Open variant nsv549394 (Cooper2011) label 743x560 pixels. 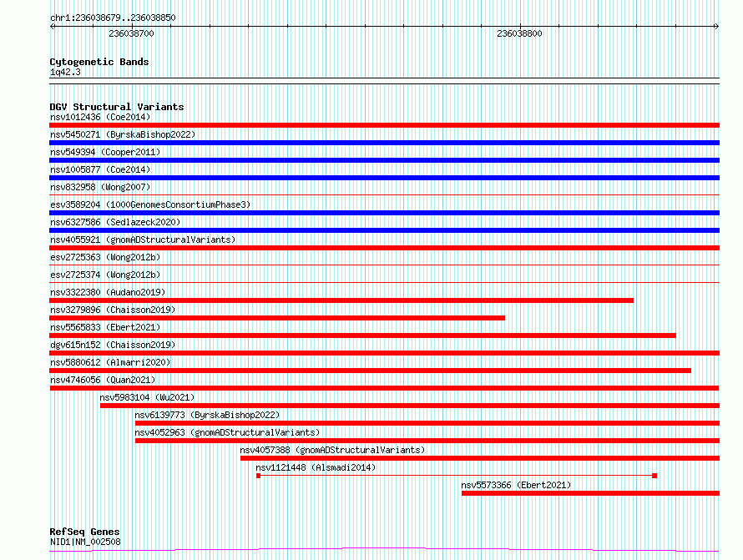105,152
